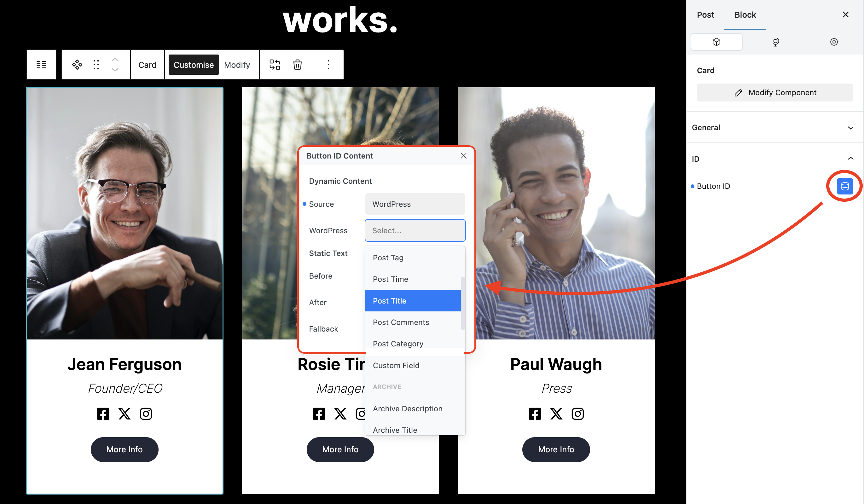
Task: Switch to Modify mode in toolbar
Action: [x=237, y=64]
